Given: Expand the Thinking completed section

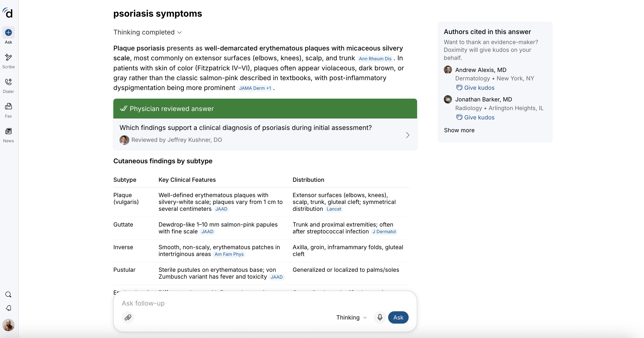Looking at the screenshot, I should click(148, 32).
